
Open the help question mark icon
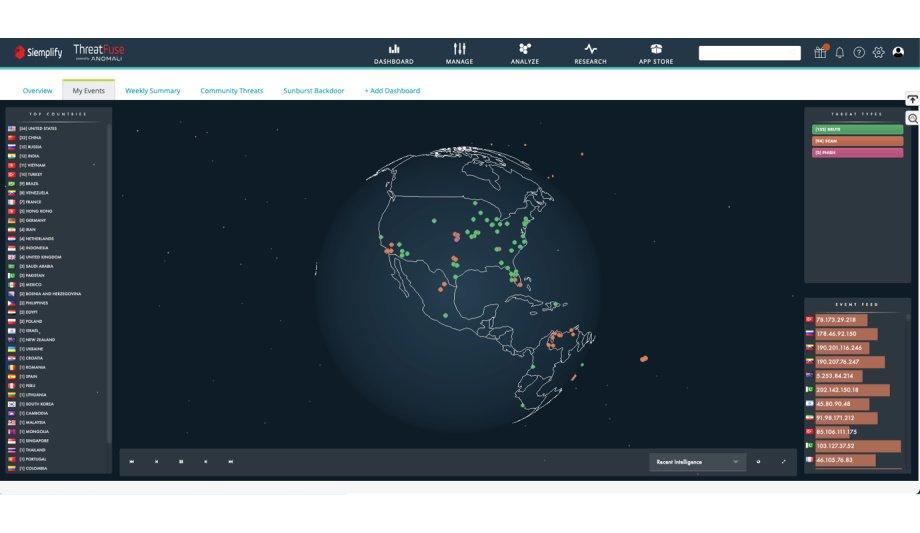859,52
